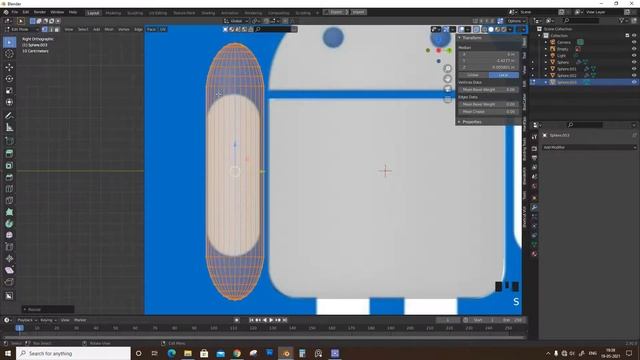Toggle visibility of the Empty object
640x360 pixels.
634,49
